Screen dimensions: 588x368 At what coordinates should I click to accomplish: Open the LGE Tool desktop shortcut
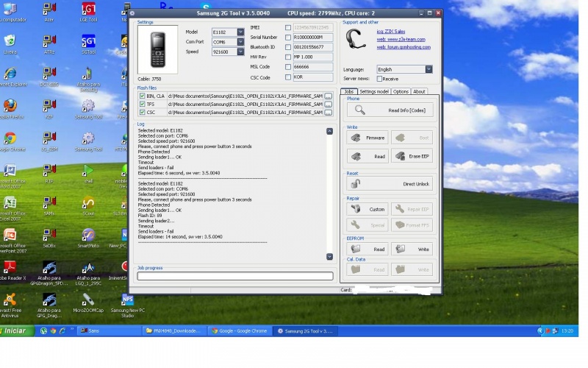coord(88,12)
